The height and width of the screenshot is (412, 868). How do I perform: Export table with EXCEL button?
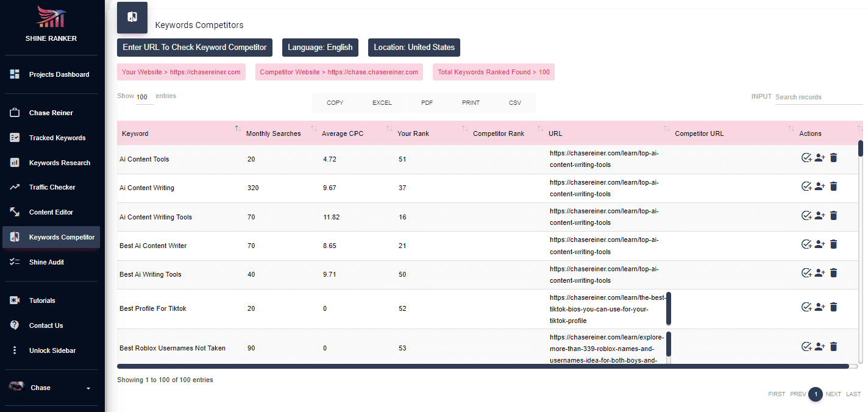point(382,103)
